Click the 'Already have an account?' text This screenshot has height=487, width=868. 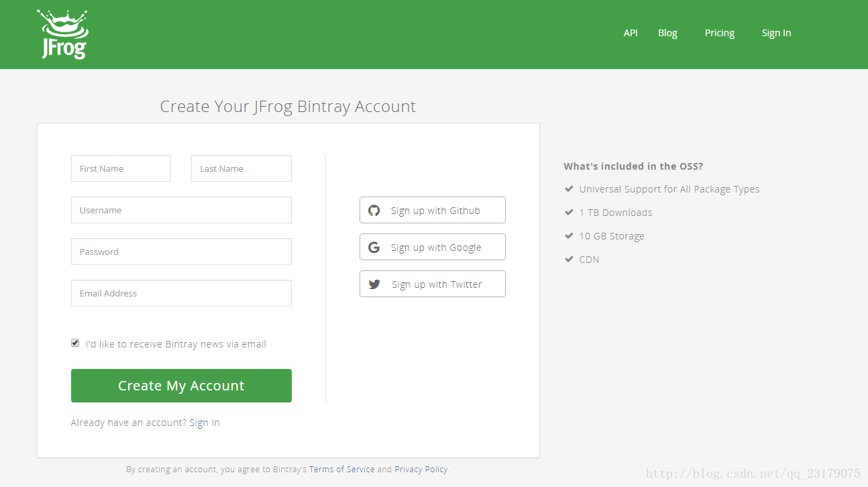pos(129,423)
